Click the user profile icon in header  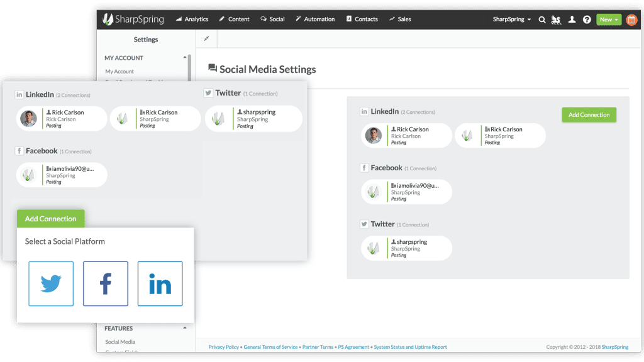point(572,19)
